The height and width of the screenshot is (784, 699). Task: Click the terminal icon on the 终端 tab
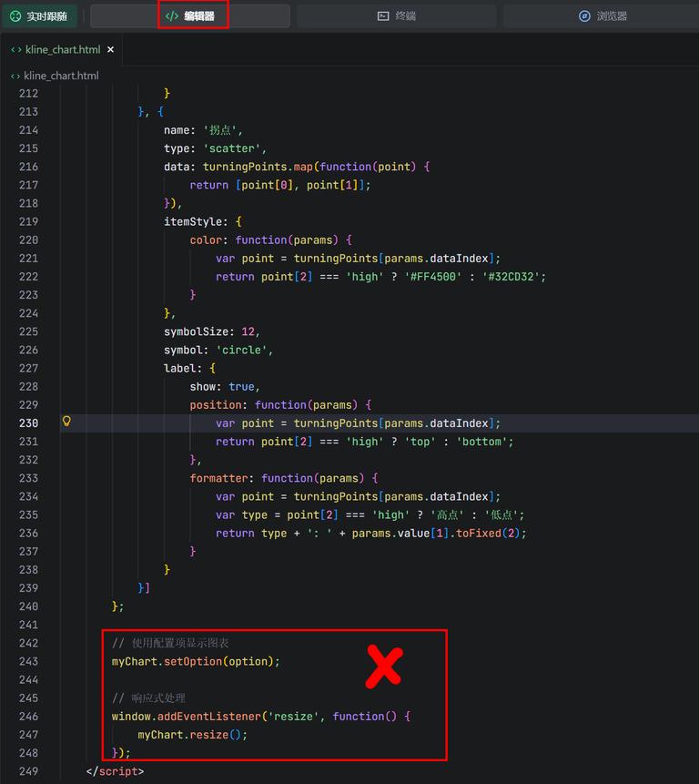click(383, 16)
